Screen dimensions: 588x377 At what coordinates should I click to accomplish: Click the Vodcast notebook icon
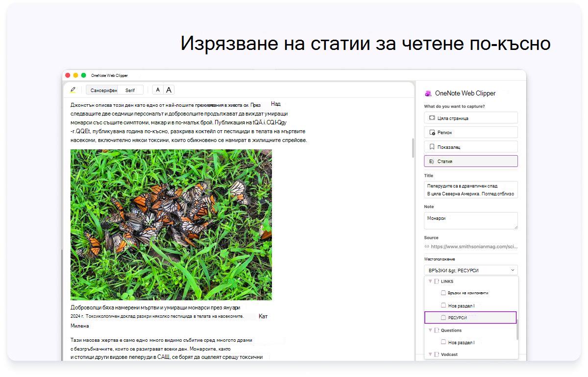[437, 354]
